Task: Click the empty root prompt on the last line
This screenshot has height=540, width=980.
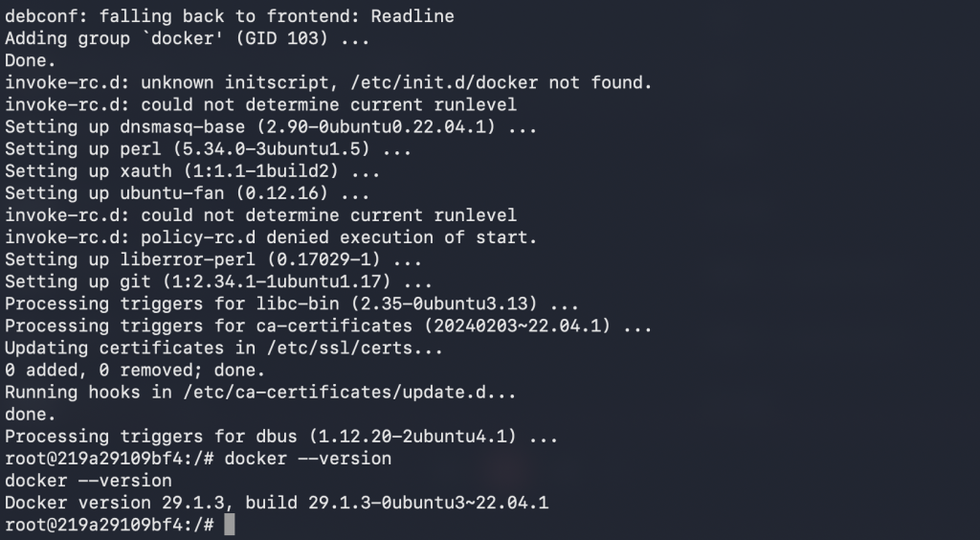Action: point(110,525)
